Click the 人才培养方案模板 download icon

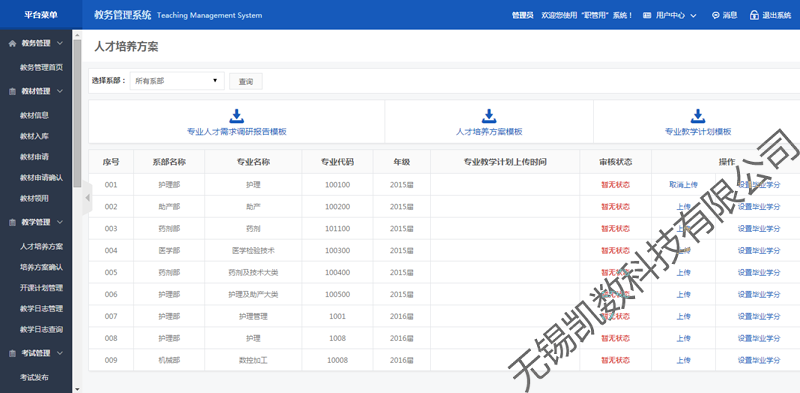coord(489,116)
